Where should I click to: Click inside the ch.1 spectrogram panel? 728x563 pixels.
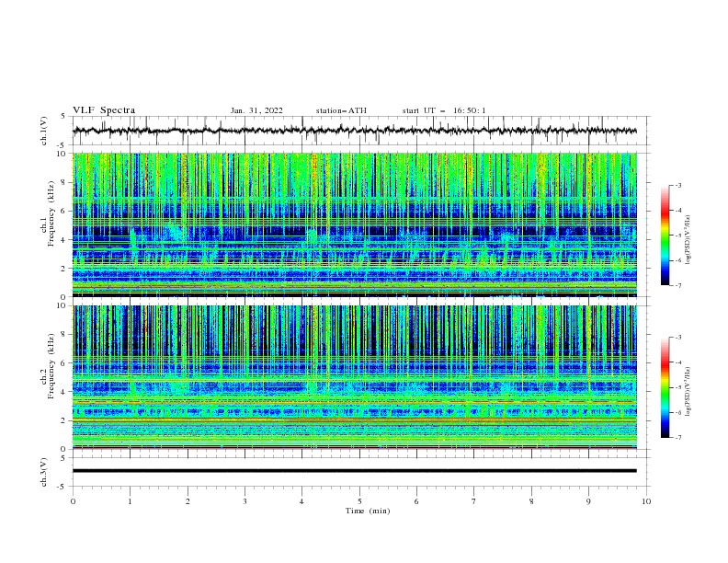pyautogui.click(x=355, y=224)
